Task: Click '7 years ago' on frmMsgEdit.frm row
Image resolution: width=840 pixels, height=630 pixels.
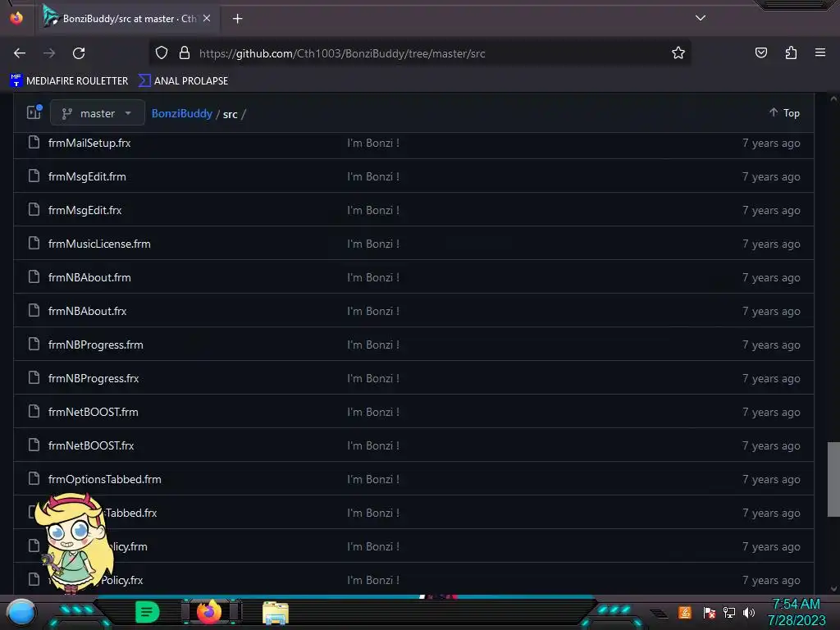Action: point(771,177)
